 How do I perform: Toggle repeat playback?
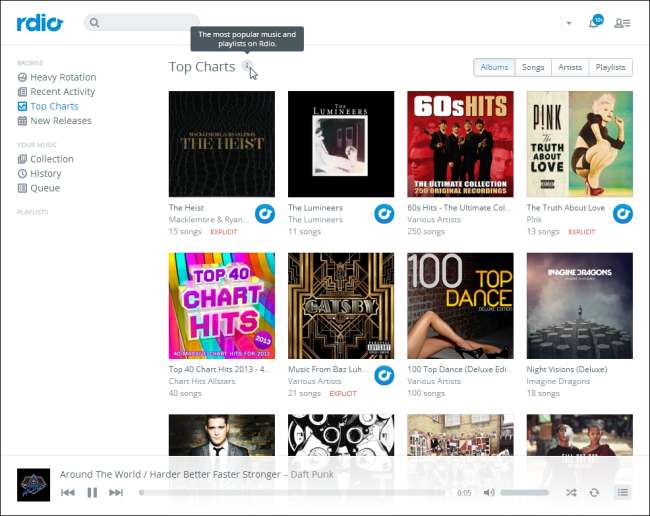point(594,492)
